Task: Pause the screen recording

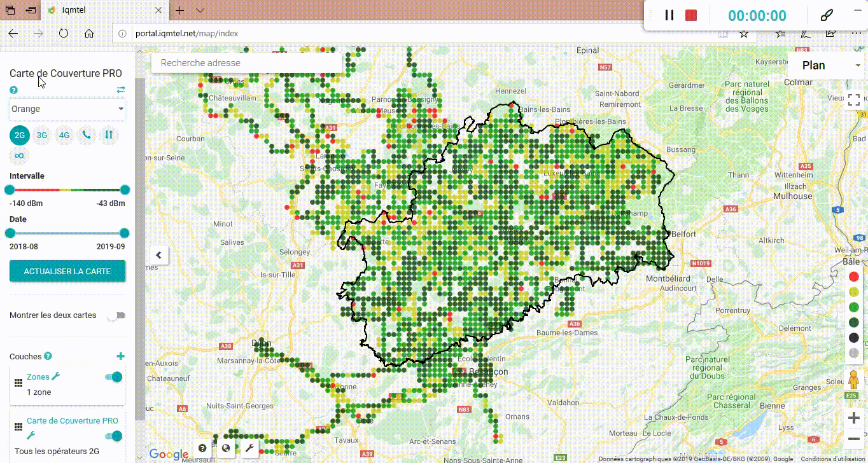Action: [x=669, y=15]
